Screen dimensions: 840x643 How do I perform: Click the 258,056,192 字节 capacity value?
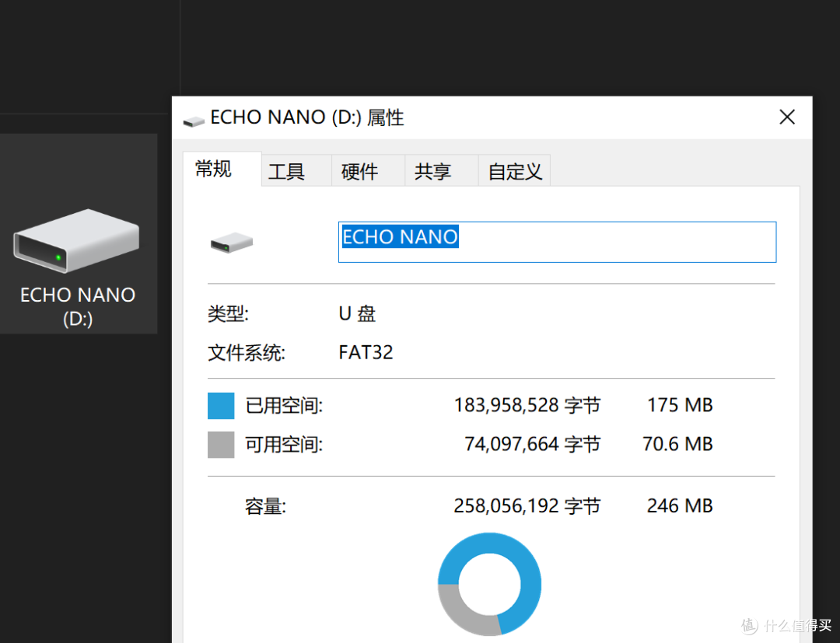click(x=527, y=506)
